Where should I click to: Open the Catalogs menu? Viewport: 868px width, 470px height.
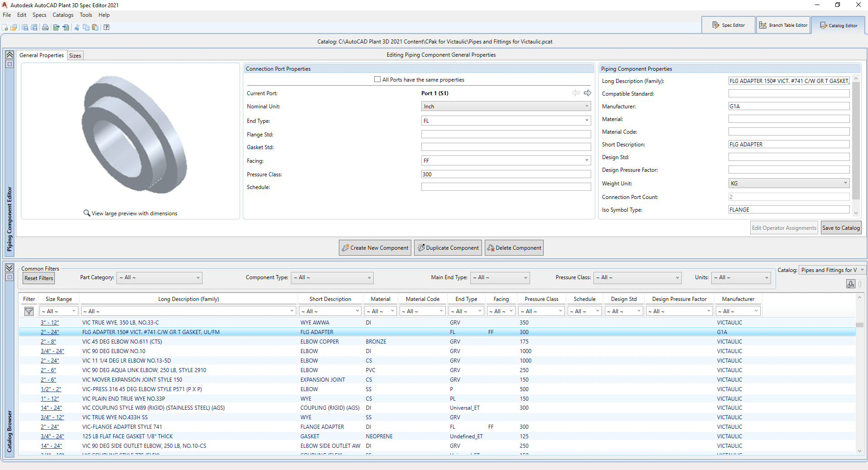point(63,15)
